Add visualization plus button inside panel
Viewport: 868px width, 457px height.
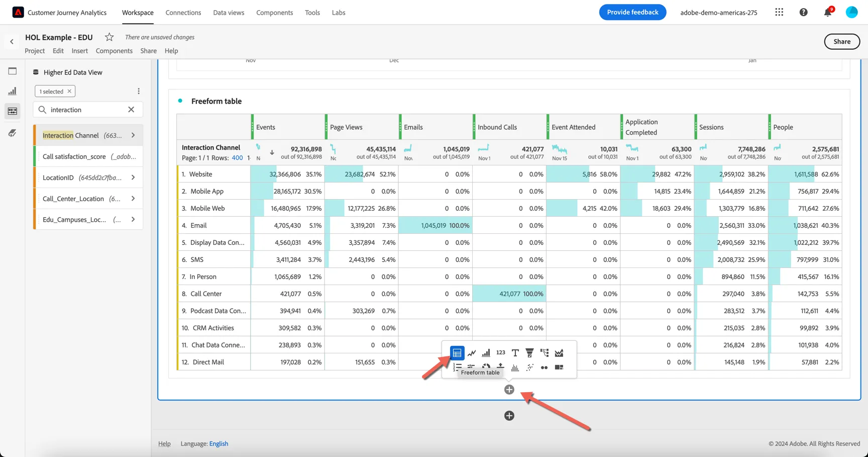pos(509,390)
